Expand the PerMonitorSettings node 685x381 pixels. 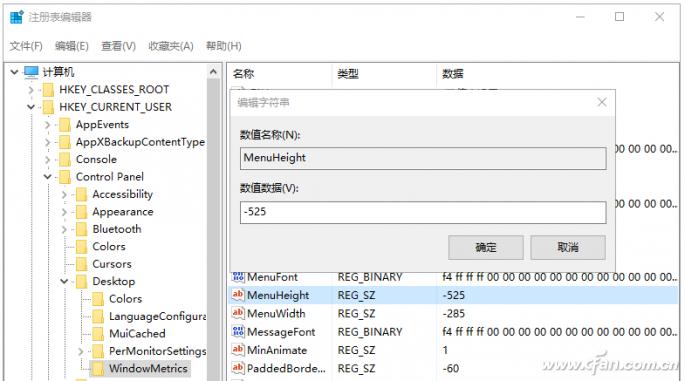coord(81,351)
